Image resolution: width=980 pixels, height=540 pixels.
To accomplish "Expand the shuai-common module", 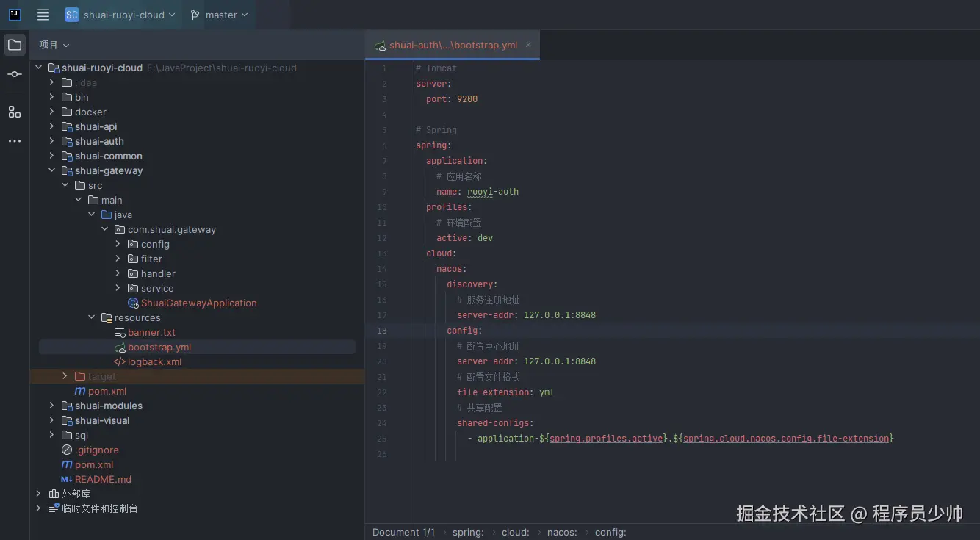I will 51,156.
